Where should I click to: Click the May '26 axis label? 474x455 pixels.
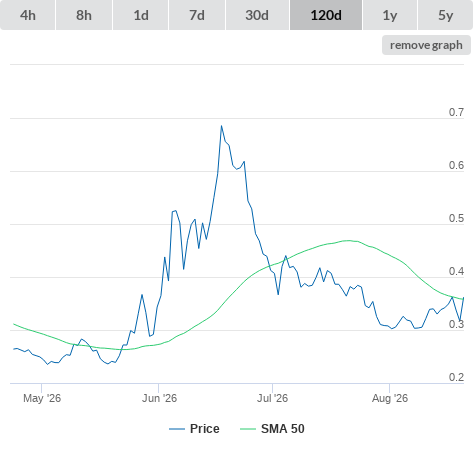click(42, 398)
